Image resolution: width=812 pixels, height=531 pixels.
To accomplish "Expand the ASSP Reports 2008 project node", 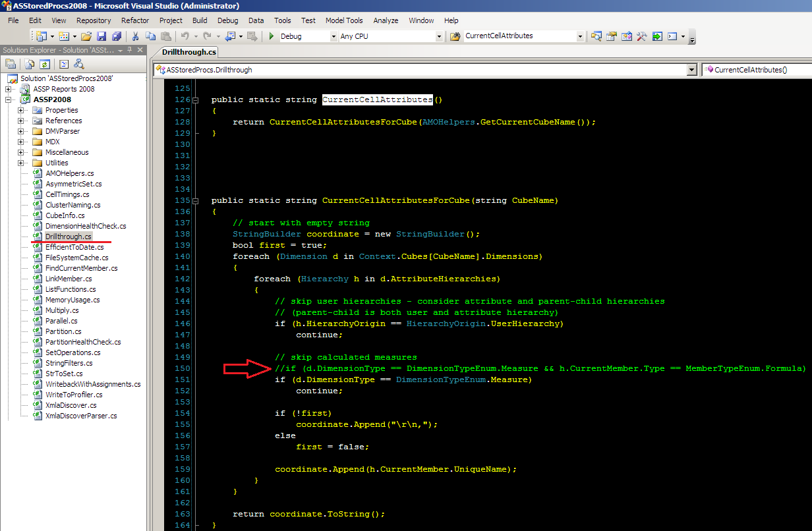I will pyautogui.click(x=8, y=89).
